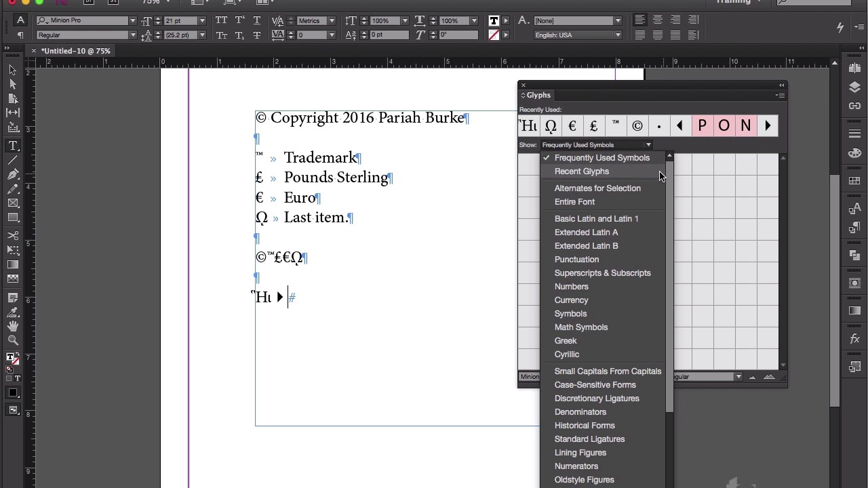Align text towards the spine

[x=692, y=20]
